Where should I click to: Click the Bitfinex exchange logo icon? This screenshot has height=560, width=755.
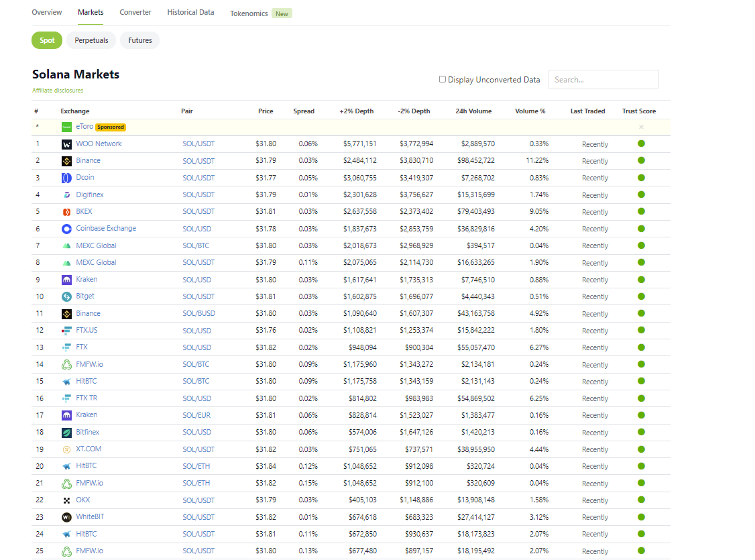(66, 433)
